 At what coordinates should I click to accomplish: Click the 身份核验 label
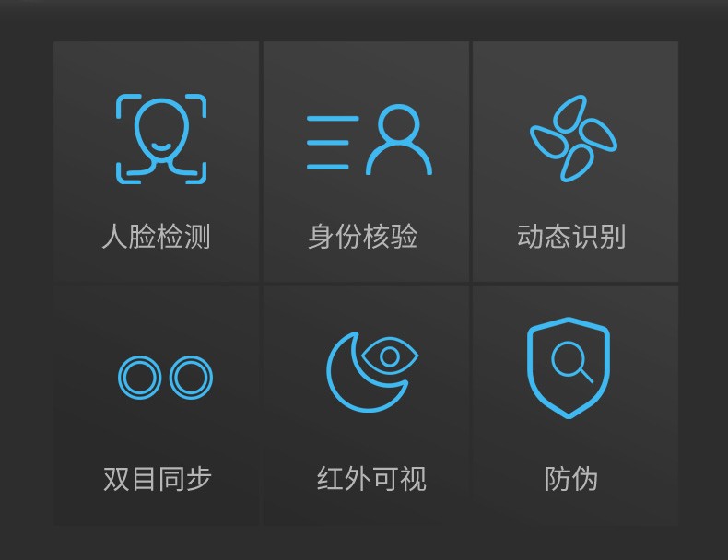coord(362,236)
